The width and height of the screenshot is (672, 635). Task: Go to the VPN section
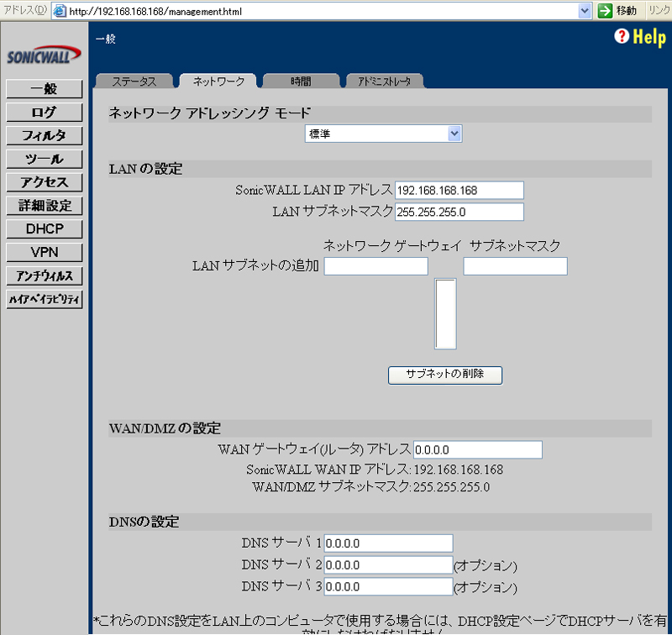(45, 252)
